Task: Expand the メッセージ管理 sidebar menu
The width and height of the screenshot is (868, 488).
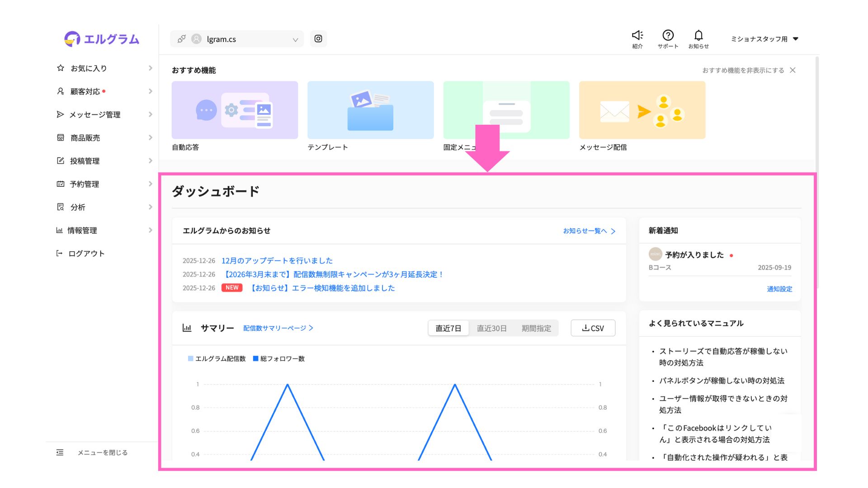Action: click(x=95, y=115)
